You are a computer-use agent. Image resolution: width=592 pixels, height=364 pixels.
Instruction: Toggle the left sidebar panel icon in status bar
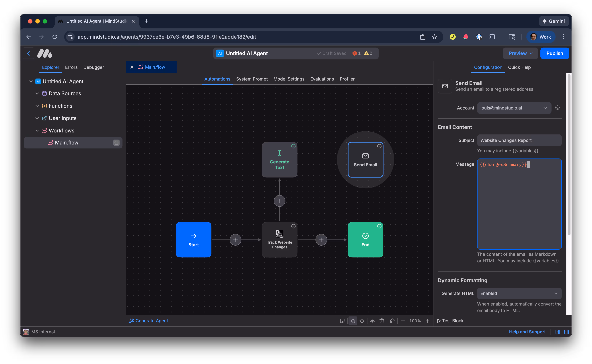(x=557, y=332)
